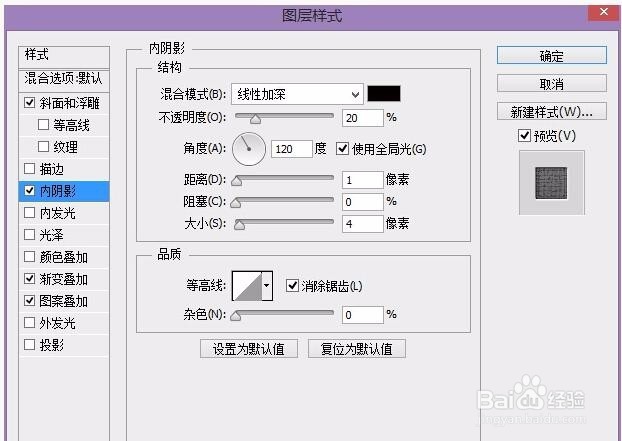The image size is (622, 441).
Task: Click the 取消 cancel button
Action: pos(552,84)
